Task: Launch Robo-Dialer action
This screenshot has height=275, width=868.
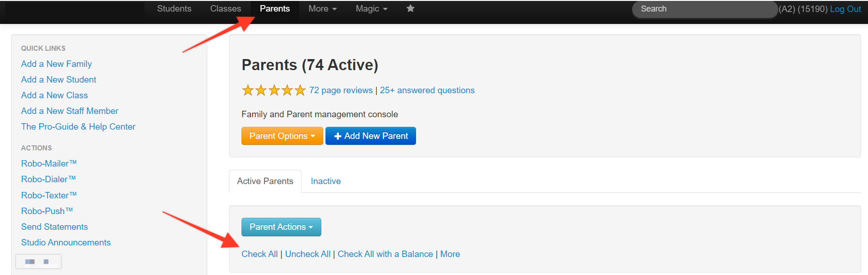Action: click(x=48, y=179)
